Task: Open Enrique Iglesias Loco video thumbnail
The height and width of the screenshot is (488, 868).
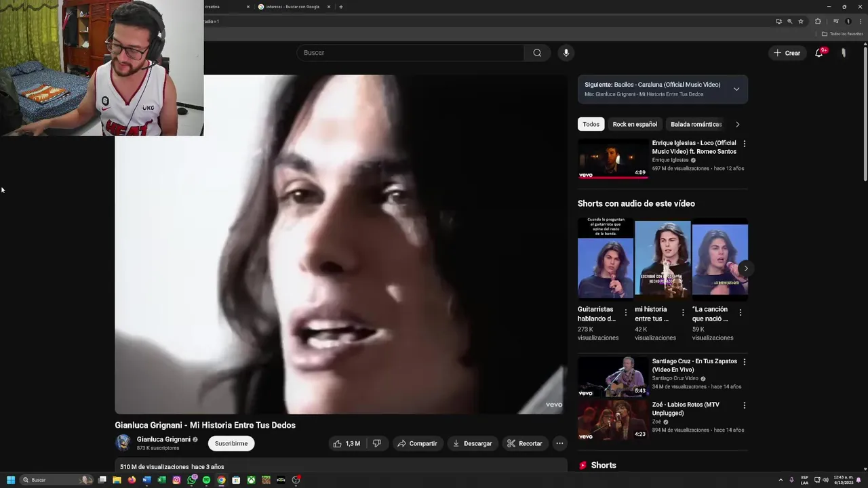Action: [x=613, y=159]
